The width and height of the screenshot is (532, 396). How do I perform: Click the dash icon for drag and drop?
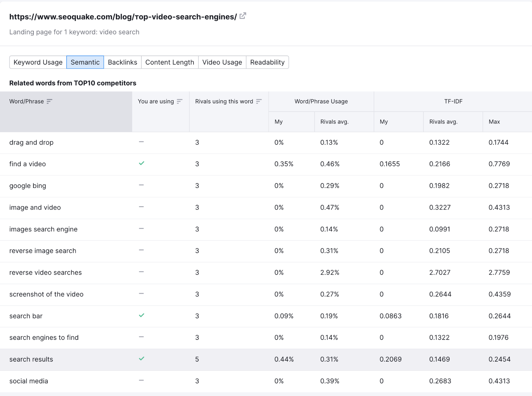point(141,142)
